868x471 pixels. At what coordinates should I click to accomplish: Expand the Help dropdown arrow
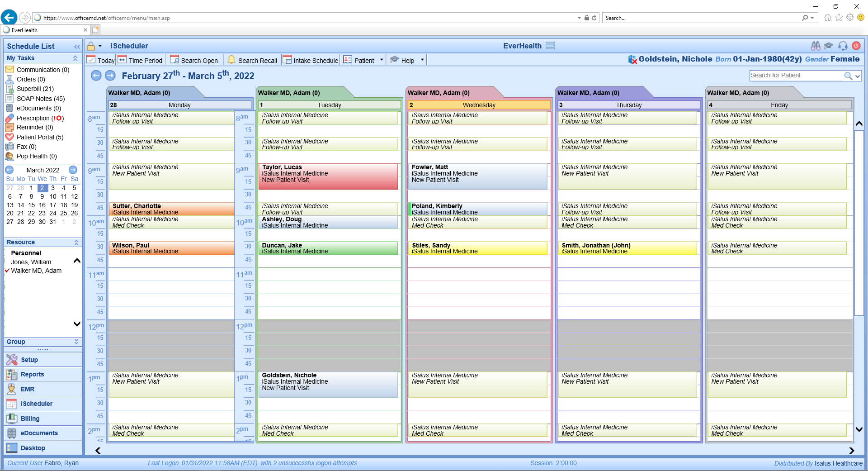pos(422,60)
